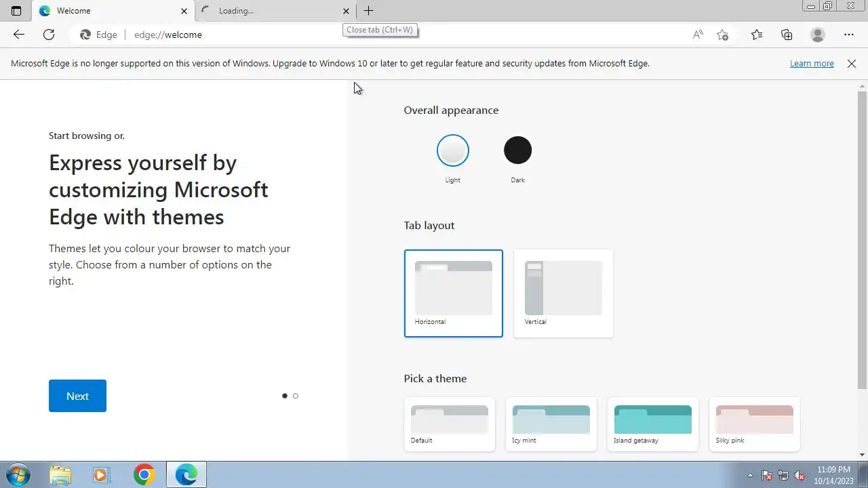Viewport: 868px width, 488px height.
Task: Click the Action Center flag icon
Action: coord(767,476)
